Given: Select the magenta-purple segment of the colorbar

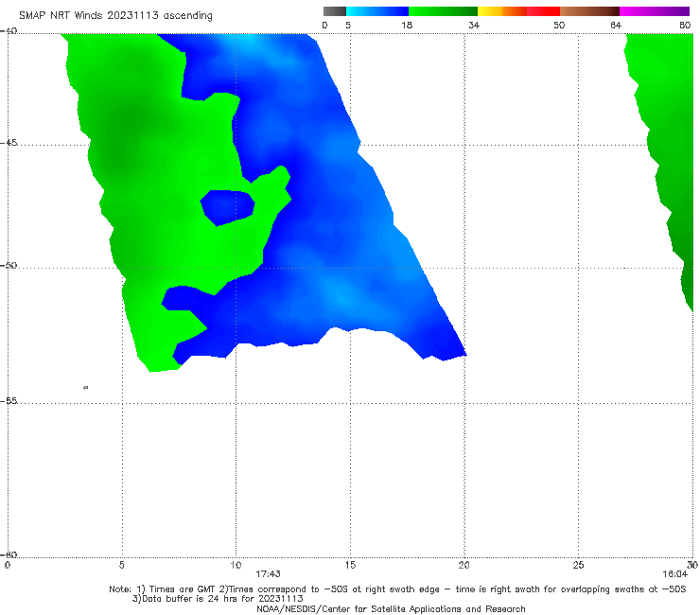Looking at the screenshot, I should tap(655, 11).
